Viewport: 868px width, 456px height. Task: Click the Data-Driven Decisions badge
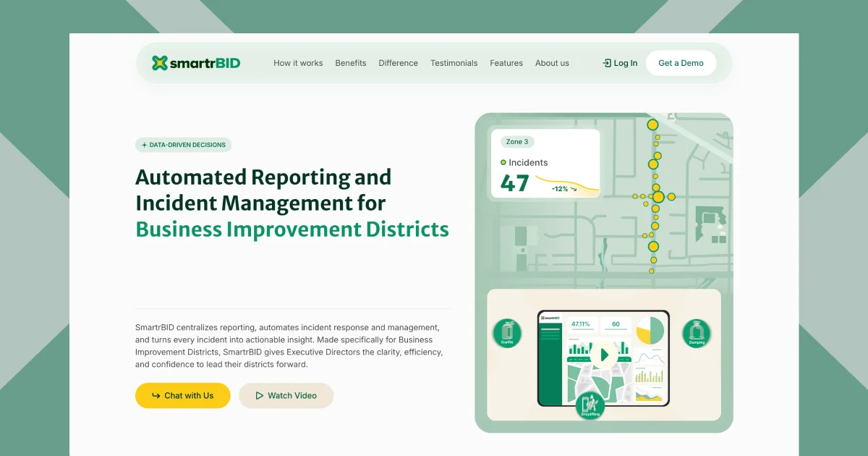pyautogui.click(x=183, y=145)
